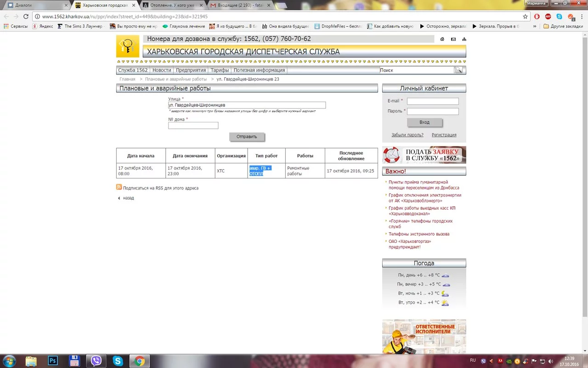Click the RSS feed icon
588x368 pixels.
(x=119, y=187)
